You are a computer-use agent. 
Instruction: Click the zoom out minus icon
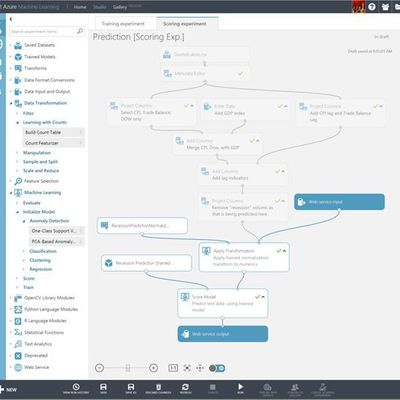coord(99,368)
